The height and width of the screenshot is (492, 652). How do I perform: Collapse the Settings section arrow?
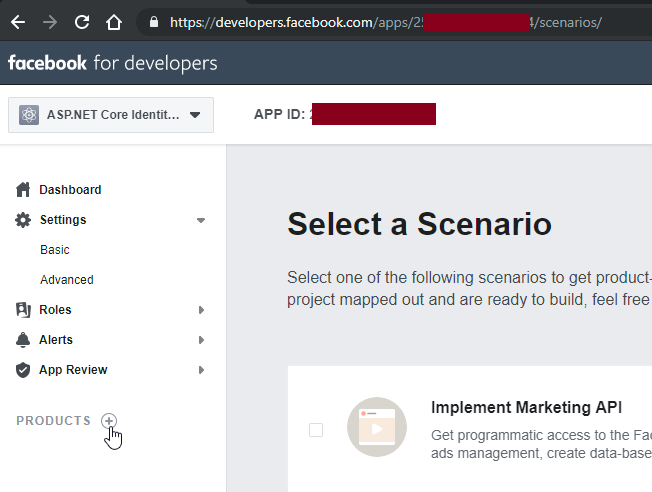click(x=201, y=220)
